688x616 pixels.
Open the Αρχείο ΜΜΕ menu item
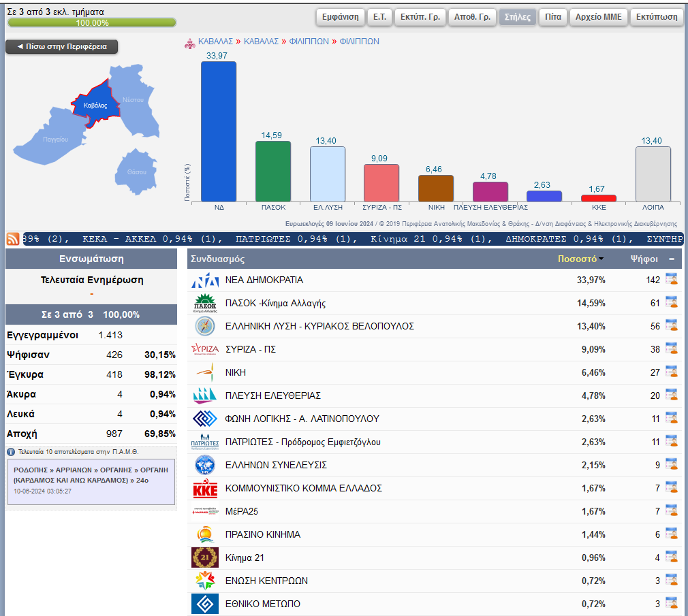[598, 17]
